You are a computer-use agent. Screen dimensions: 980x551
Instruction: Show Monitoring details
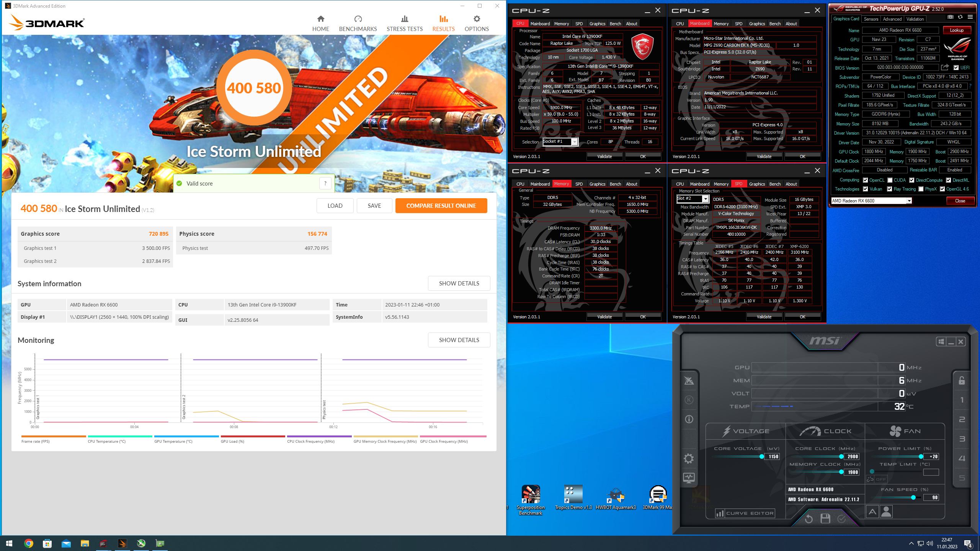point(459,340)
